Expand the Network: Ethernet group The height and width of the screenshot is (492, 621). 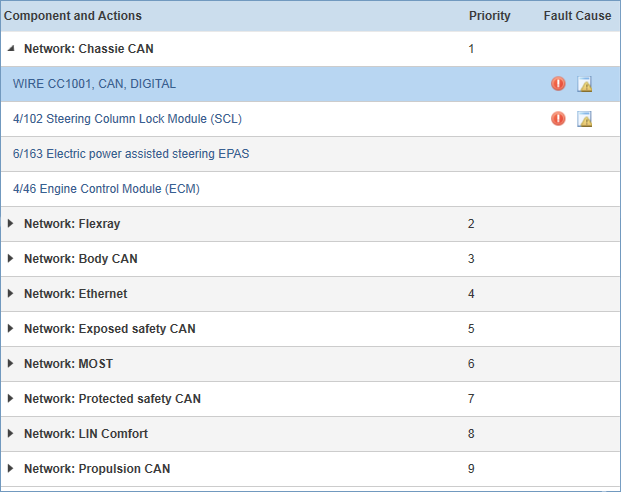[11, 294]
